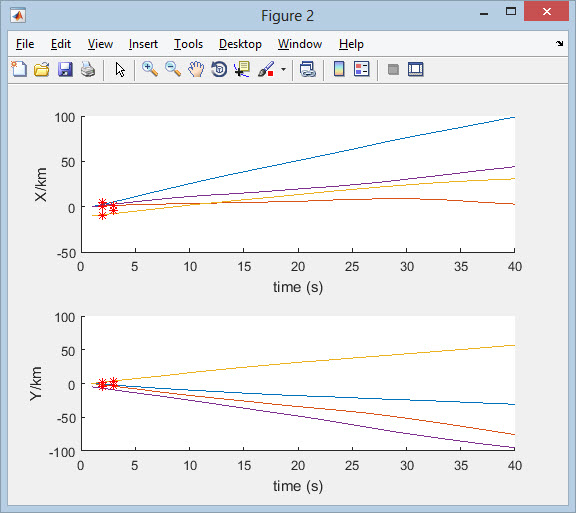Print the figure using printer icon
The height and width of the screenshot is (513, 576).
point(88,69)
